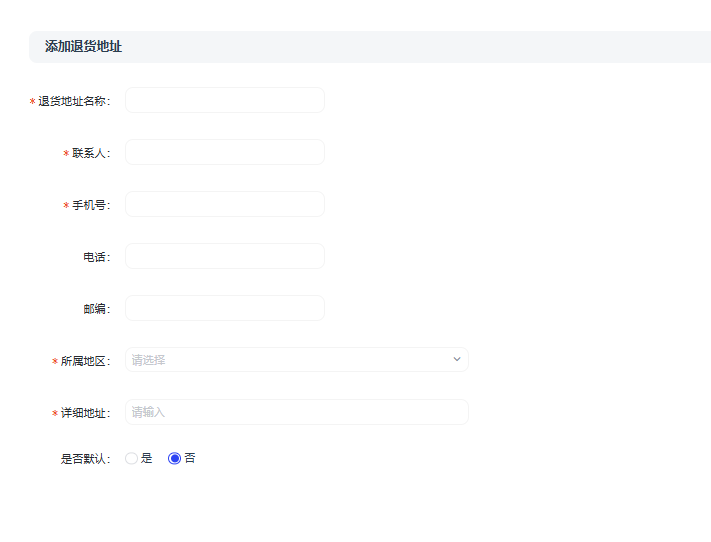
Task: Expand region list via chevron arrow
Action: 457,360
